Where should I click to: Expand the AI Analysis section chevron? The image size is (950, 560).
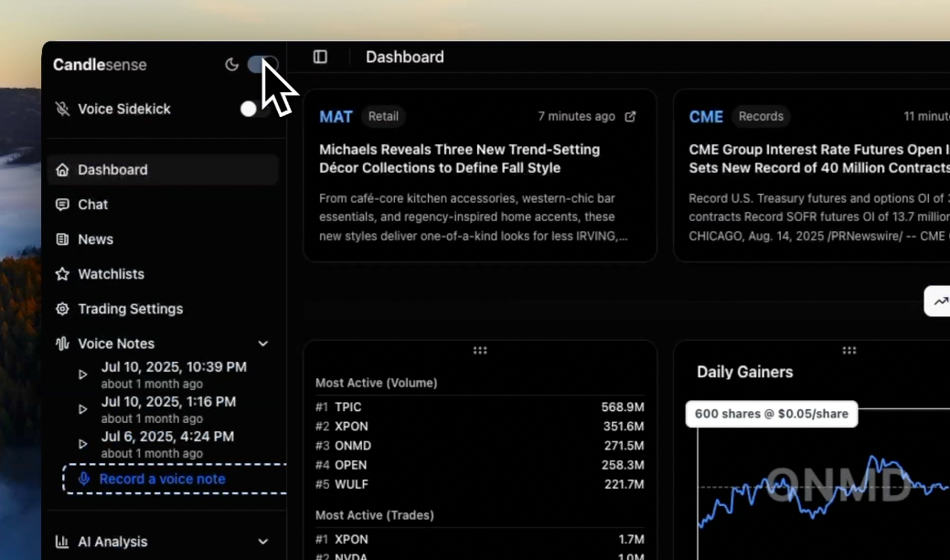pyautogui.click(x=263, y=542)
